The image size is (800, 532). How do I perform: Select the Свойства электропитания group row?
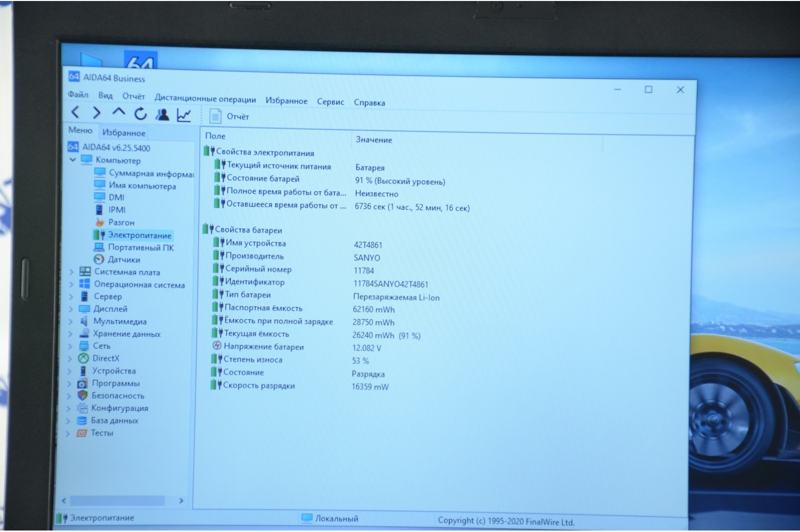click(x=259, y=153)
